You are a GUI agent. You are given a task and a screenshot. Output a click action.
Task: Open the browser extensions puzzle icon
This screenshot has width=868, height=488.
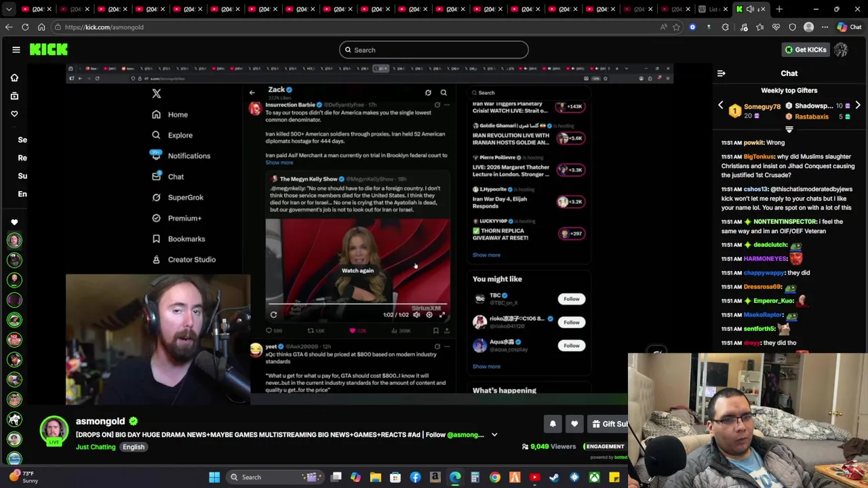pos(725,27)
